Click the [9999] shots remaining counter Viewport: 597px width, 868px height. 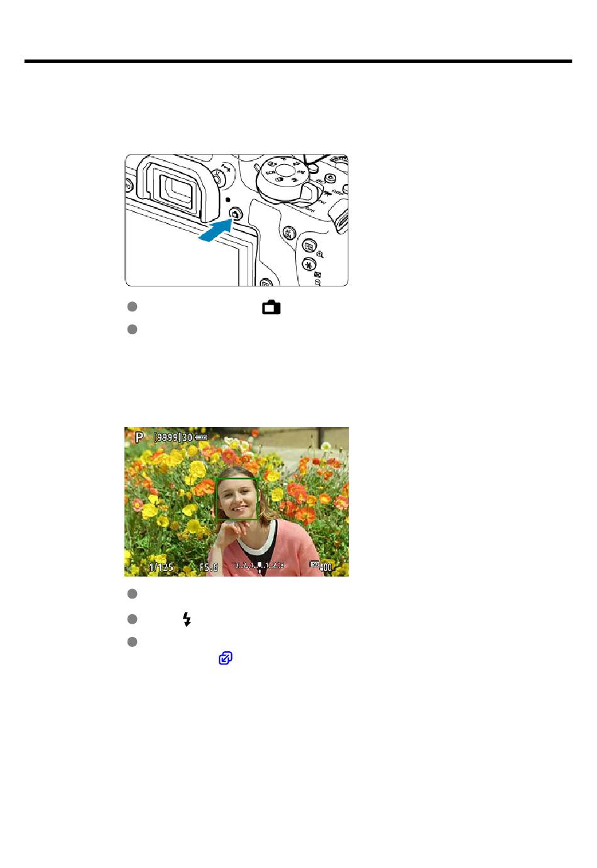[x=167, y=437]
